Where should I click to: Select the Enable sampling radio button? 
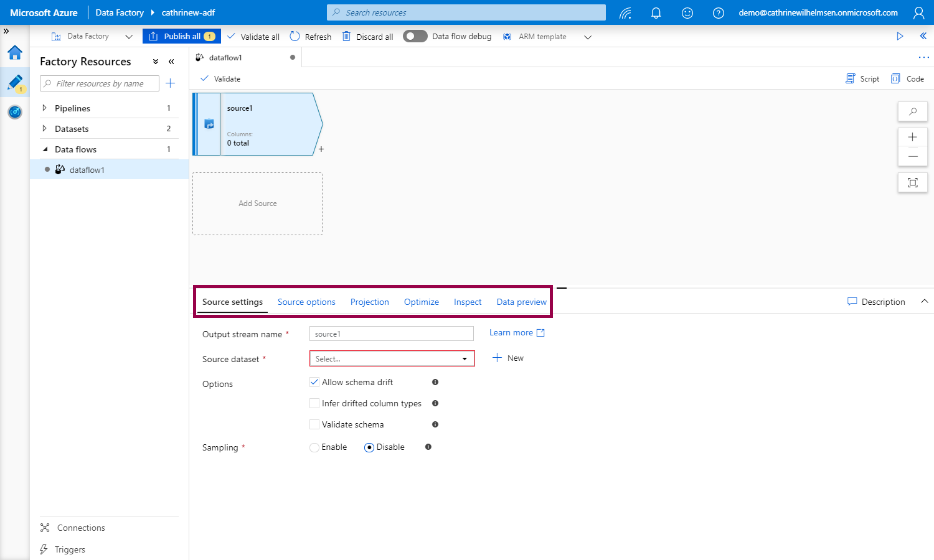click(314, 447)
